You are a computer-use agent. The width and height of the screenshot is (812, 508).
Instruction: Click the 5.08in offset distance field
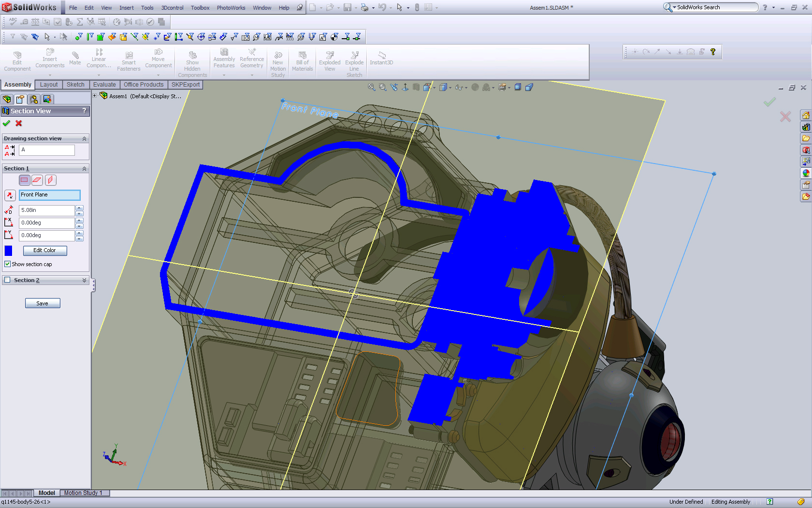pos(47,210)
